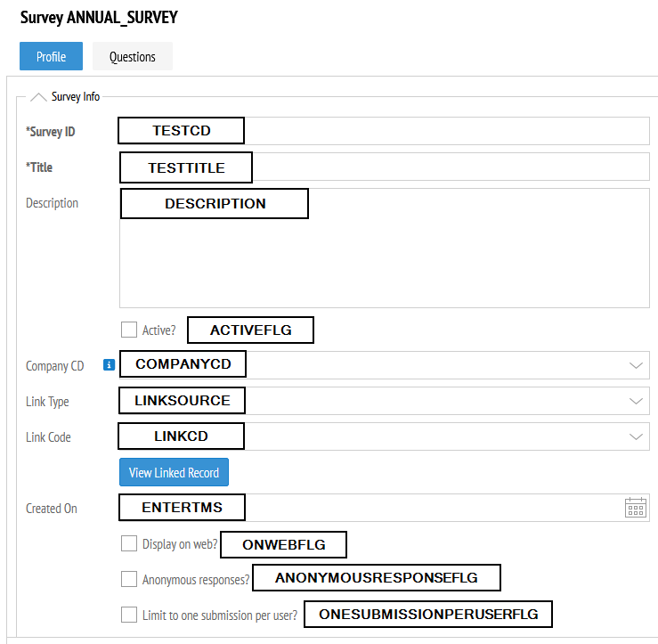Expand the Link Code dropdown
The height and width of the screenshot is (644, 658).
(x=636, y=436)
